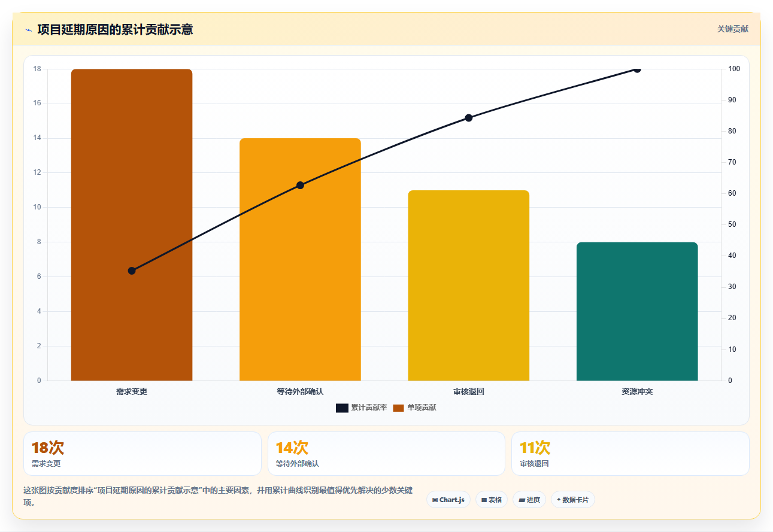
Task: Click the left axis value 18
Action: (x=37, y=69)
